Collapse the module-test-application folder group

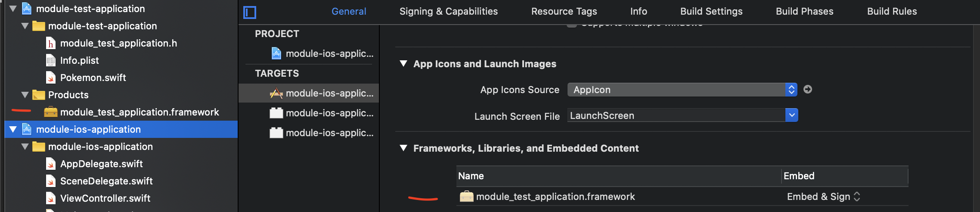pyautogui.click(x=25, y=26)
